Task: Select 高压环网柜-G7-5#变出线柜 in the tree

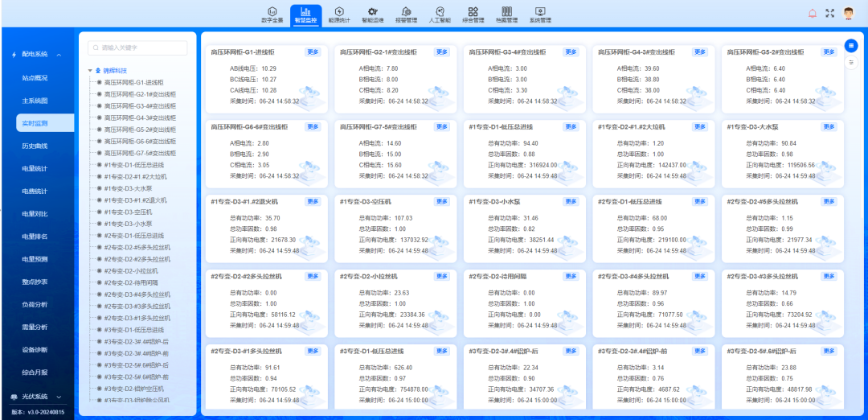Action: 140,153
